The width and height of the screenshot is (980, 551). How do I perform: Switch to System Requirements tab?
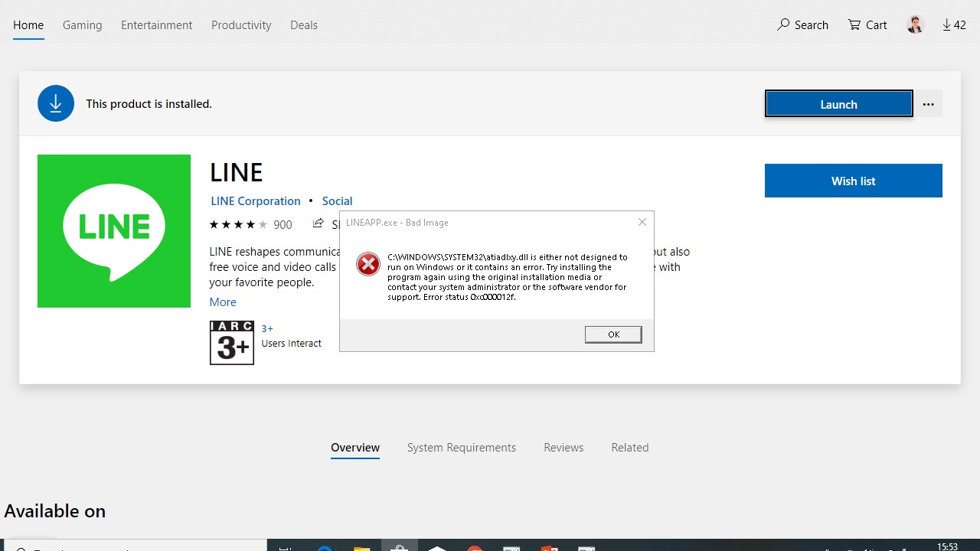click(x=462, y=448)
